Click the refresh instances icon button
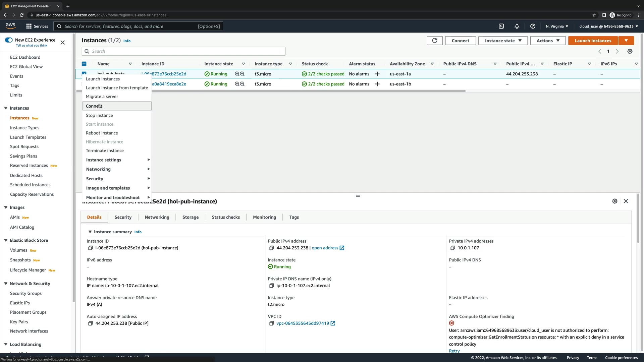 [434, 41]
